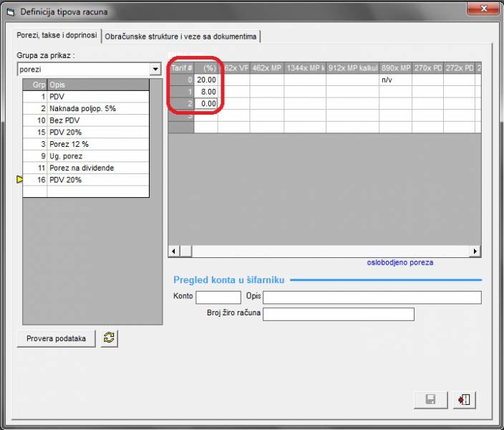Click the exit door icon
The height and width of the screenshot is (430, 504).
464,400
